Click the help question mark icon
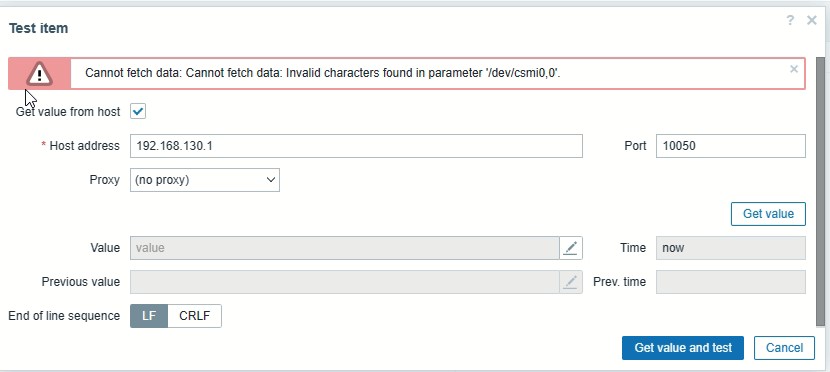The image size is (830, 372). (790, 21)
